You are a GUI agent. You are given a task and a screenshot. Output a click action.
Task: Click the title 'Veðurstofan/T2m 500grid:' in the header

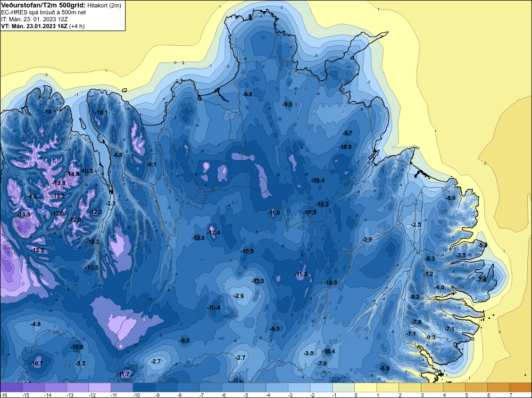(43, 5)
